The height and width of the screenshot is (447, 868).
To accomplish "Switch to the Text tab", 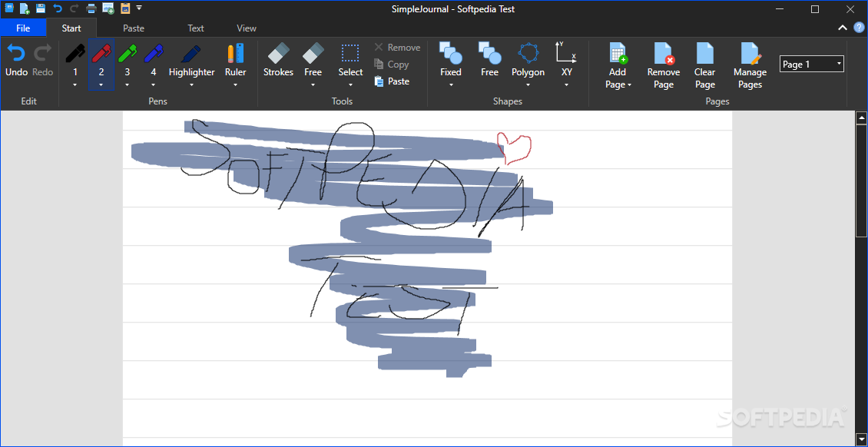I will pyautogui.click(x=195, y=28).
